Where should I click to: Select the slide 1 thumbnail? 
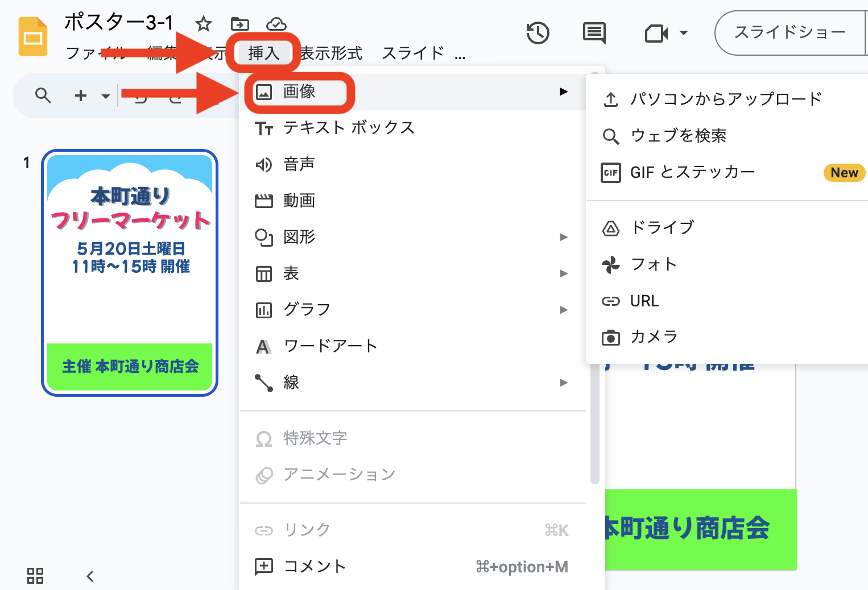click(130, 273)
